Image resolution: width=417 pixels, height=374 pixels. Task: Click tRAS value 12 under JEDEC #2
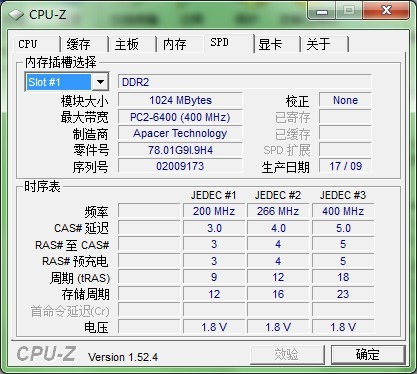point(278,277)
